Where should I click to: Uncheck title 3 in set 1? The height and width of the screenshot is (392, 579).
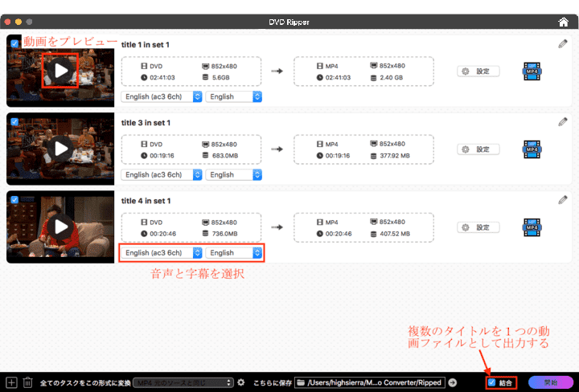[x=14, y=121]
